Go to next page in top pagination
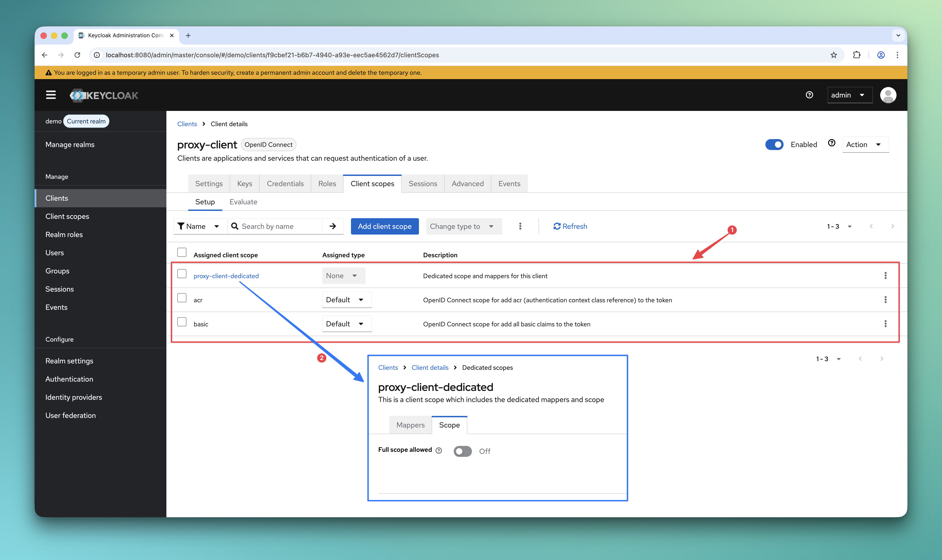 pyautogui.click(x=893, y=226)
